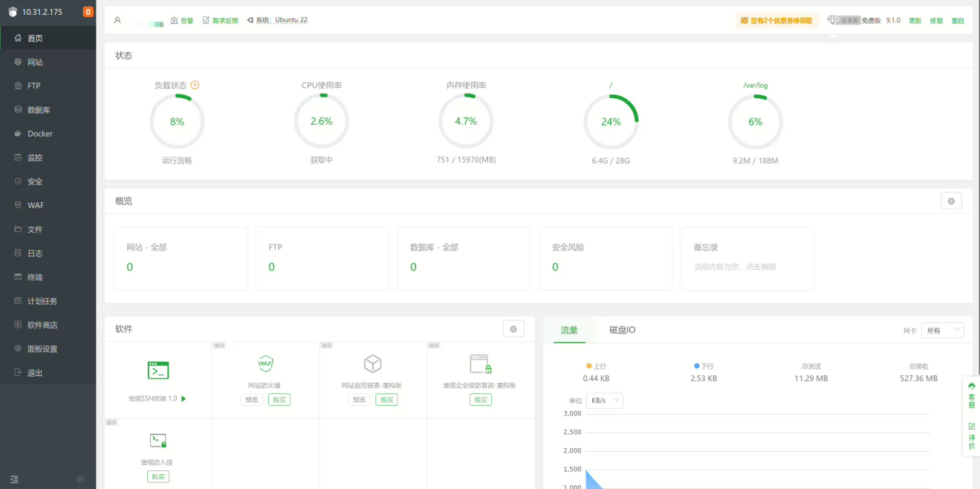This screenshot has width=980, height=489.
Task: Click 购买 under 网站防火墙
Action: point(279,400)
